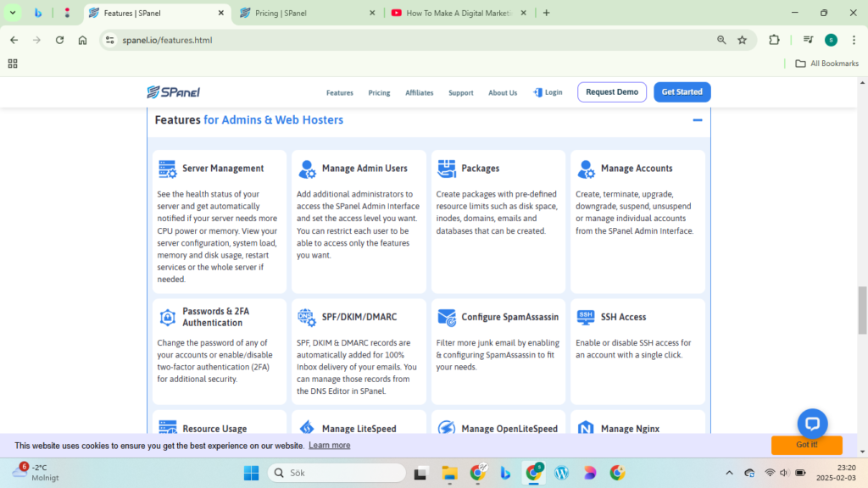Image resolution: width=868 pixels, height=488 pixels.
Task: Open the Windows Start menu
Action: click(251, 473)
